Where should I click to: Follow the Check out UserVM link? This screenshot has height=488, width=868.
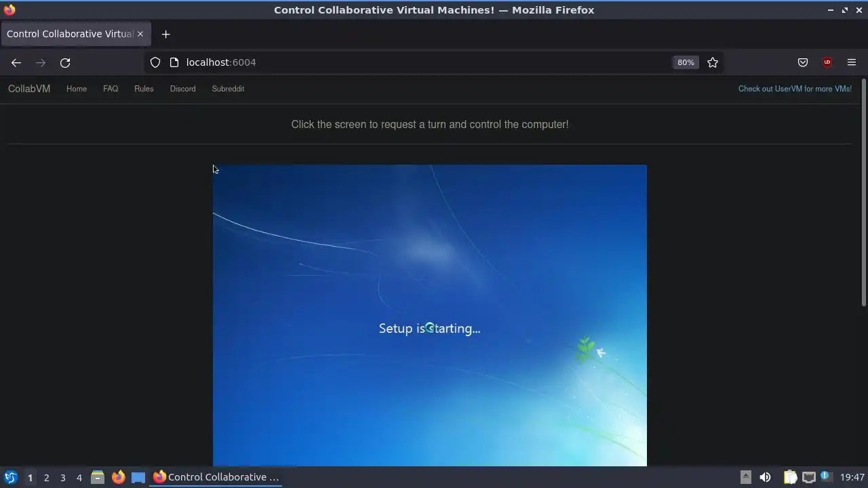795,89
